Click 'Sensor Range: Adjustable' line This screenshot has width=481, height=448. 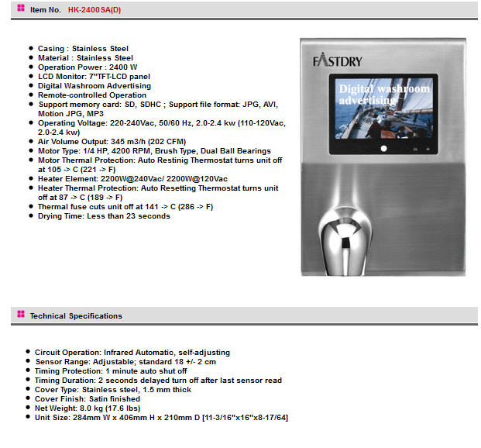tap(125, 361)
